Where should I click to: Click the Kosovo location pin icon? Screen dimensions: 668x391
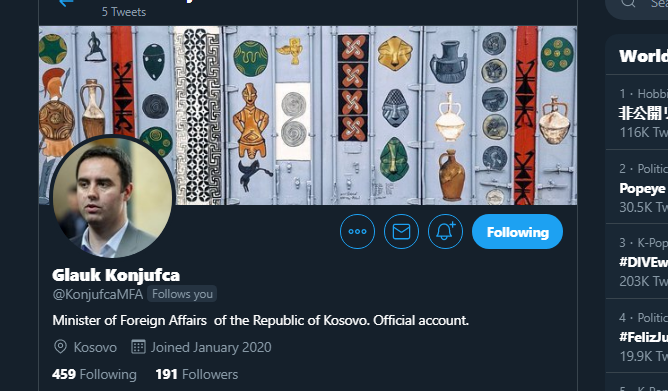coord(60,347)
